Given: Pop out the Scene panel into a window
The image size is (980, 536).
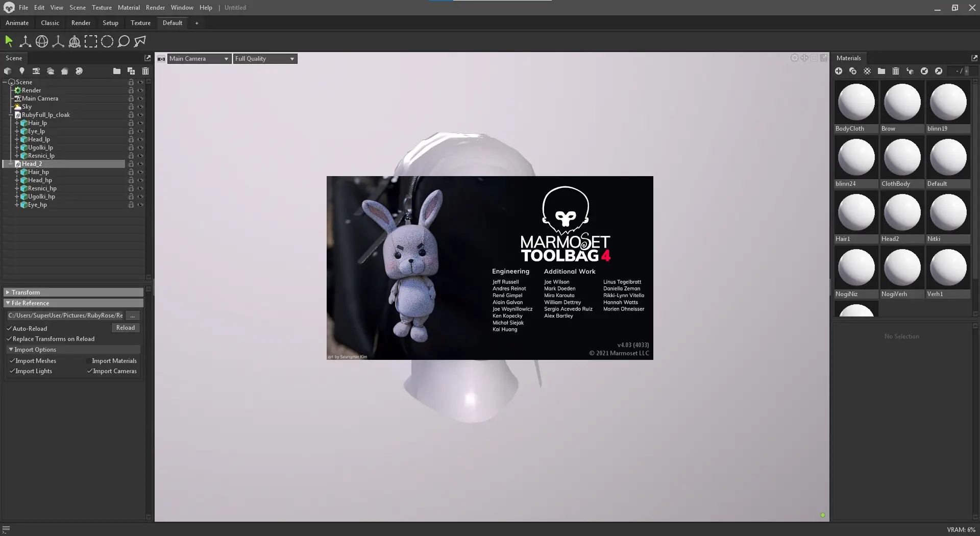Looking at the screenshot, I should [x=148, y=58].
